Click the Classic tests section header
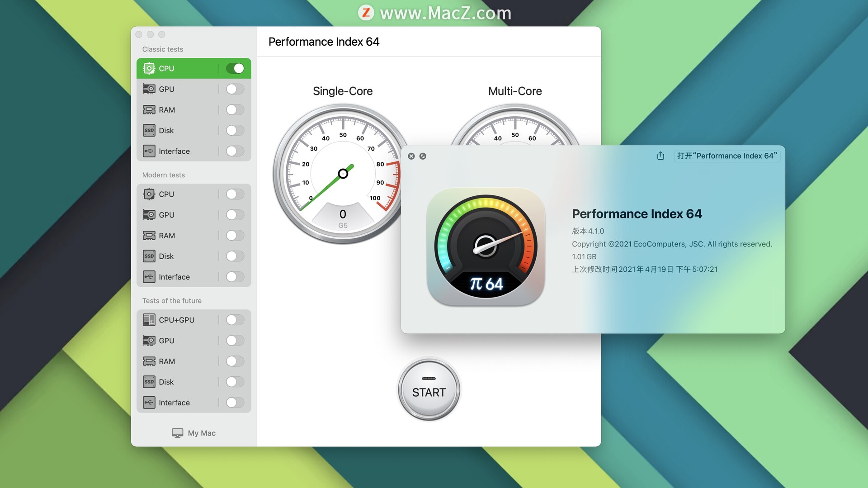Viewport: 868px width, 488px height. coord(163,49)
